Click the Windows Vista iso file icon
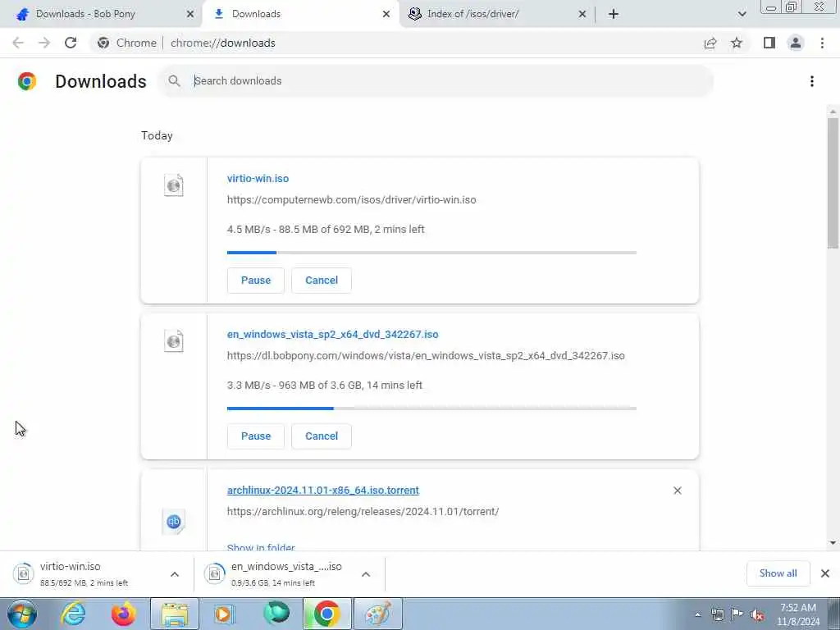Image resolution: width=840 pixels, height=630 pixels. (174, 341)
